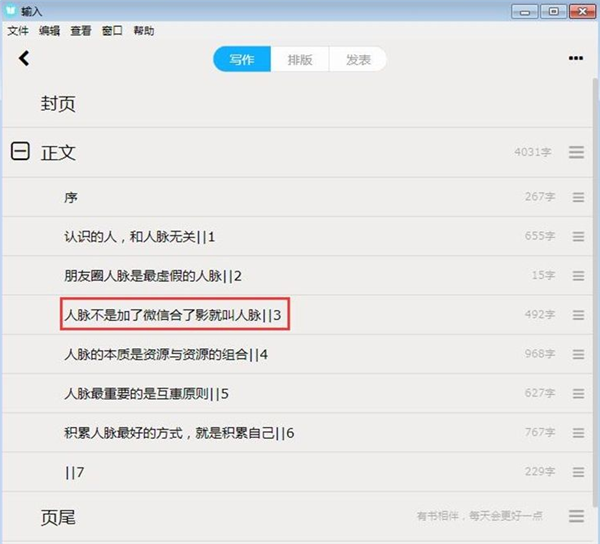Open chapter 人脉的本质是资源与资源的组合||4
Viewport: 600px width, 544px height.
coord(166,355)
